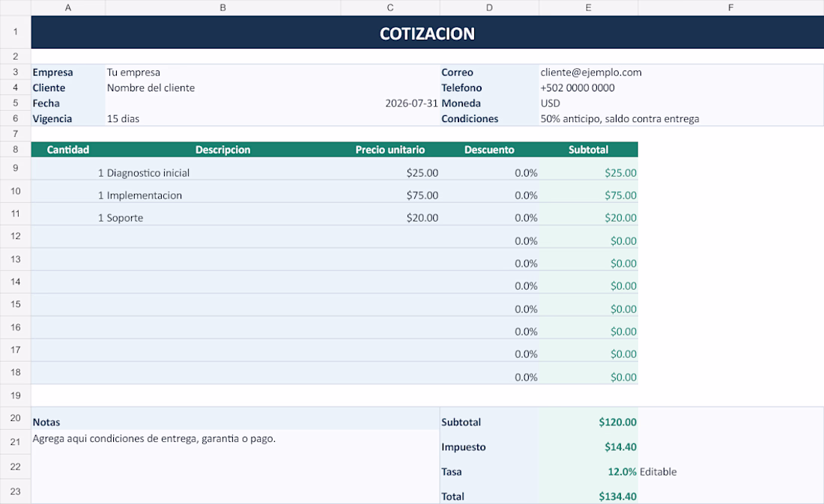Select the COTIZACION title cell
This screenshot has width=824, height=504.
[x=427, y=33]
